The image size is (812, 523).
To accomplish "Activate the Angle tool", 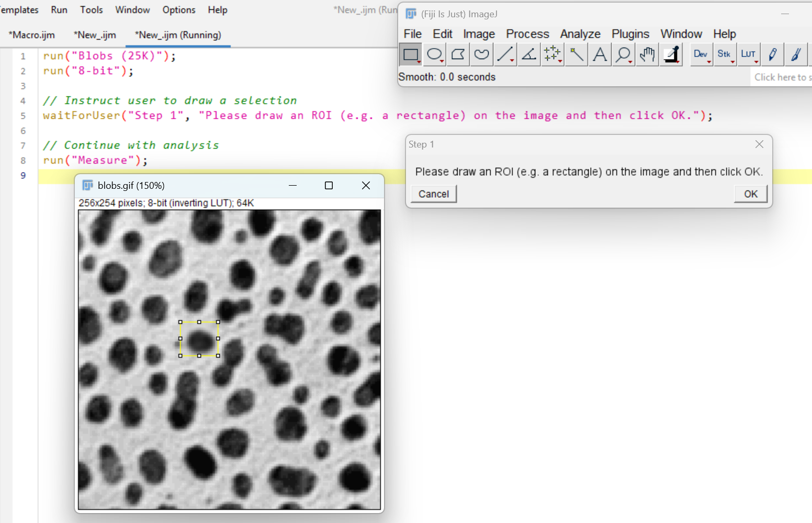I will point(529,54).
